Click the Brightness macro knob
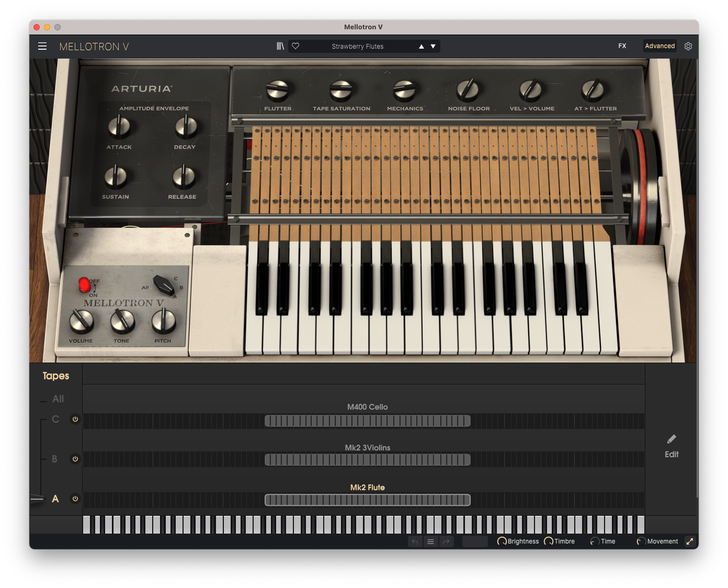The width and height of the screenshot is (728, 588). (502, 541)
